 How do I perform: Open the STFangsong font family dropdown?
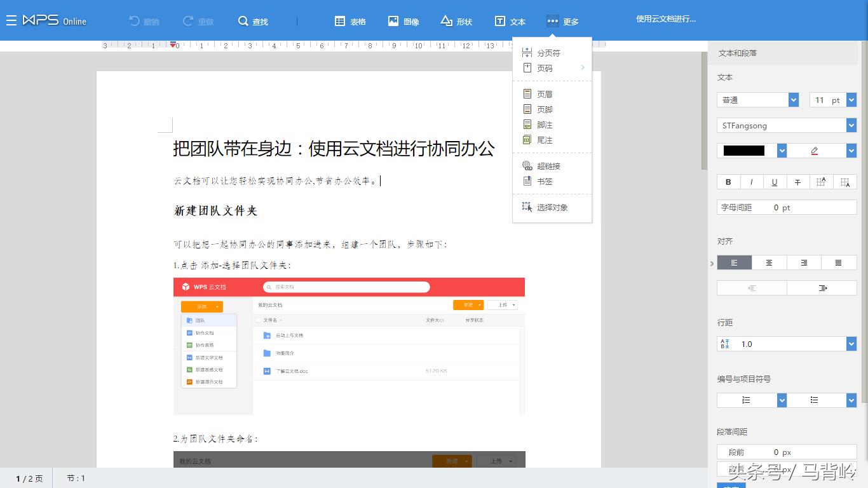tap(786, 125)
